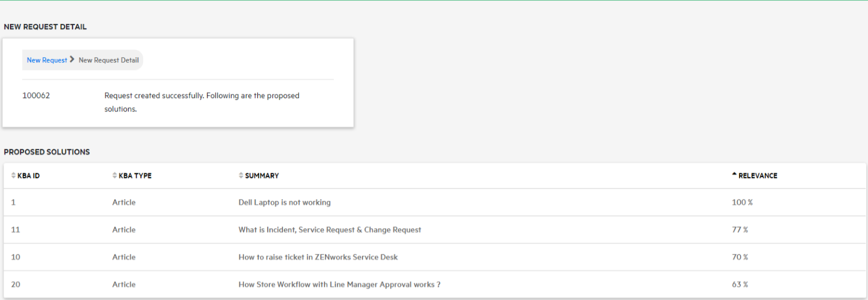Click the Summary sort arrows icon
Image resolution: width=868 pixels, height=300 pixels.
tap(241, 176)
